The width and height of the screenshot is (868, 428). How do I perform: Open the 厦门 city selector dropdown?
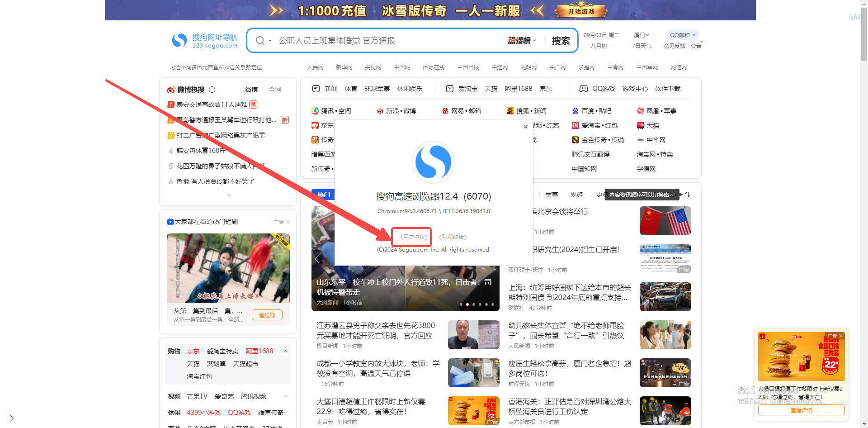pos(642,35)
